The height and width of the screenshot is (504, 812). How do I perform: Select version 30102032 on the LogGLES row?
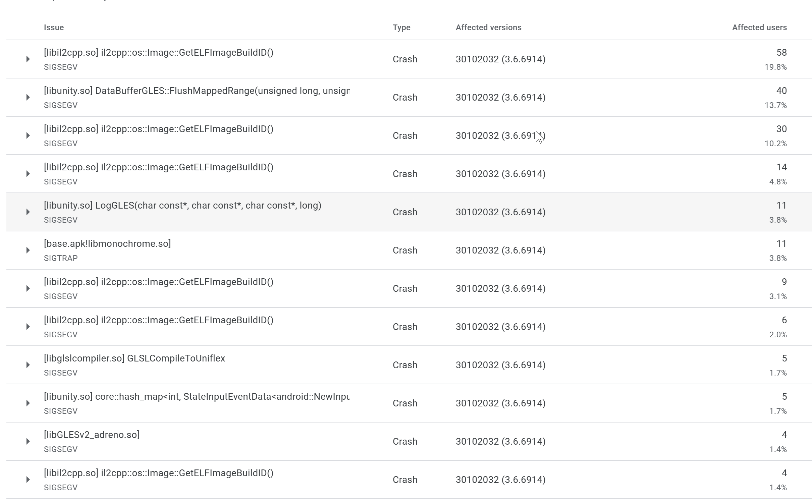500,212
